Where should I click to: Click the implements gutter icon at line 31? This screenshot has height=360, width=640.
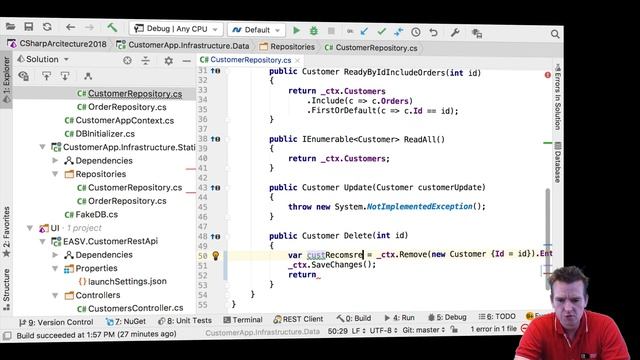tap(216, 71)
